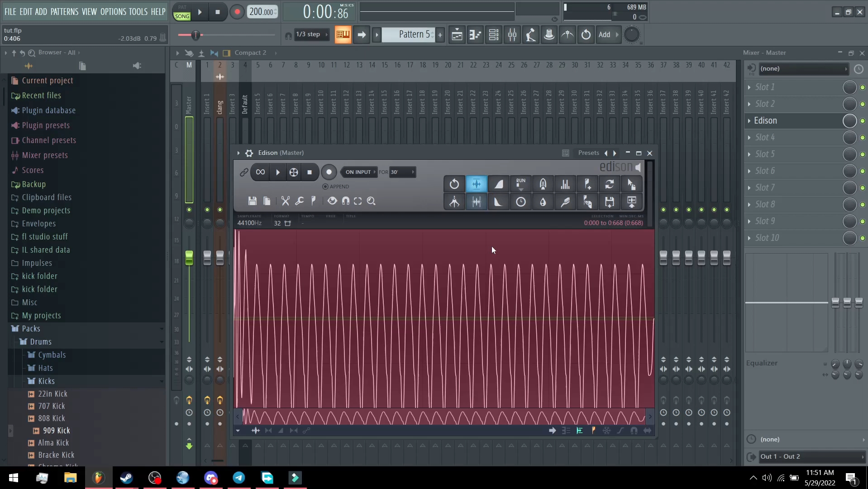The image size is (868, 489).
Task: Open File Explorer from Windows taskbar
Action: [70, 478]
